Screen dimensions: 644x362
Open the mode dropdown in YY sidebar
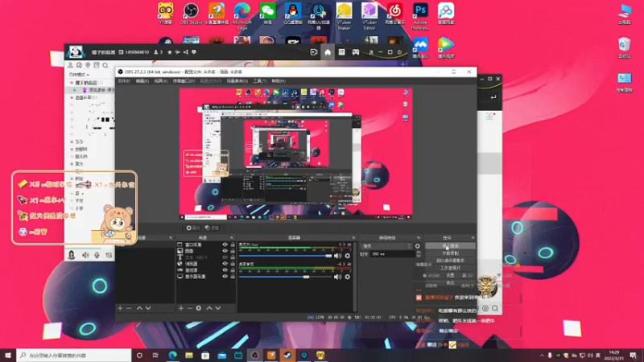(x=79, y=75)
